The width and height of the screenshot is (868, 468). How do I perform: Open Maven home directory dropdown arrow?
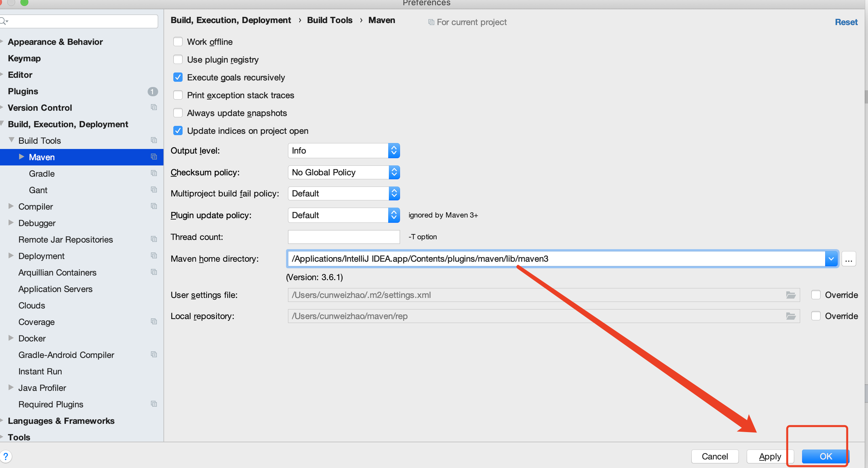coord(831,259)
